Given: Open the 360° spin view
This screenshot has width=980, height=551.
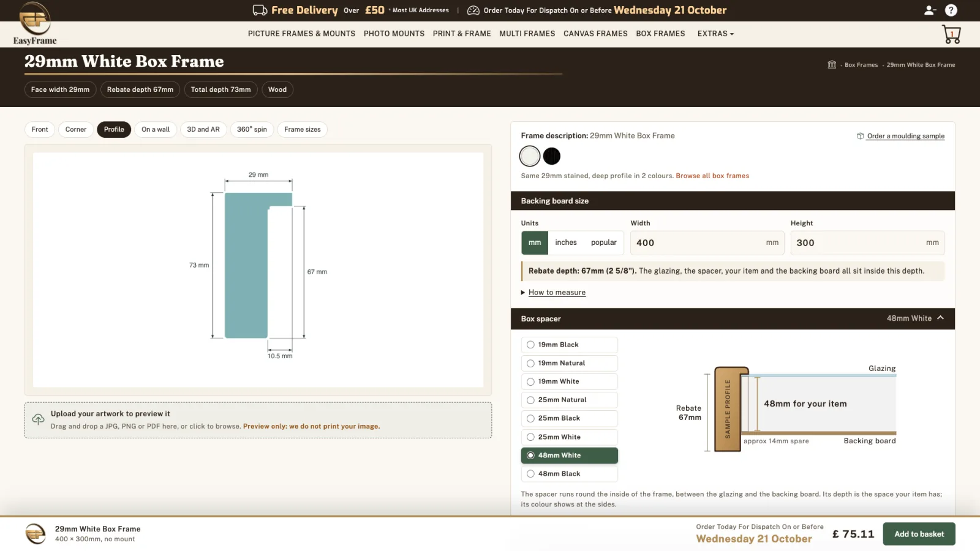Looking at the screenshot, I should click(x=252, y=129).
